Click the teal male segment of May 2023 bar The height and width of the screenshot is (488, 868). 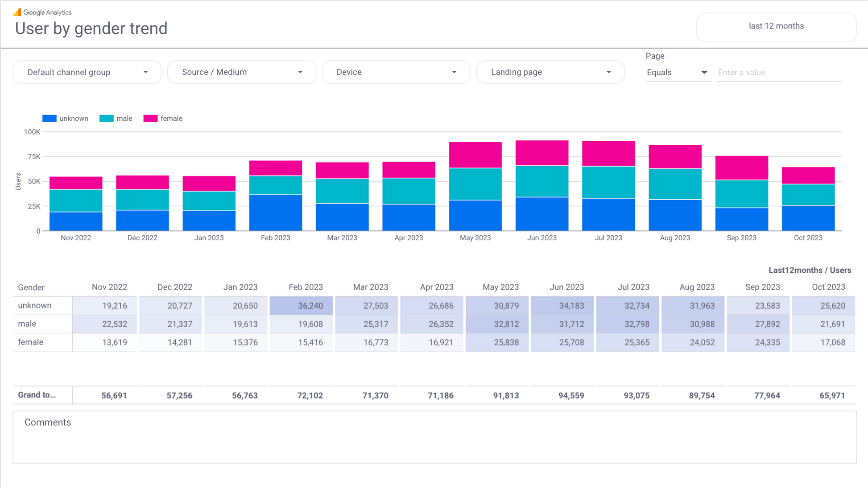475,184
